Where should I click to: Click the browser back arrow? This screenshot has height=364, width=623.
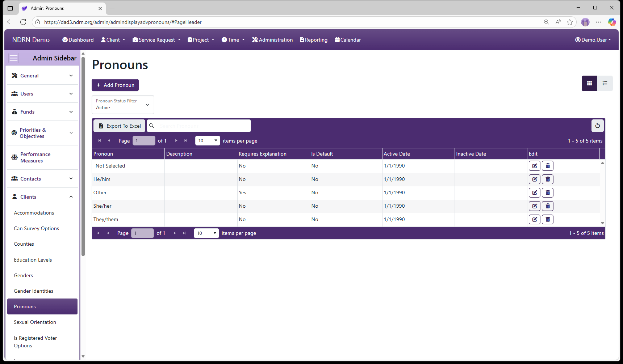10,22
